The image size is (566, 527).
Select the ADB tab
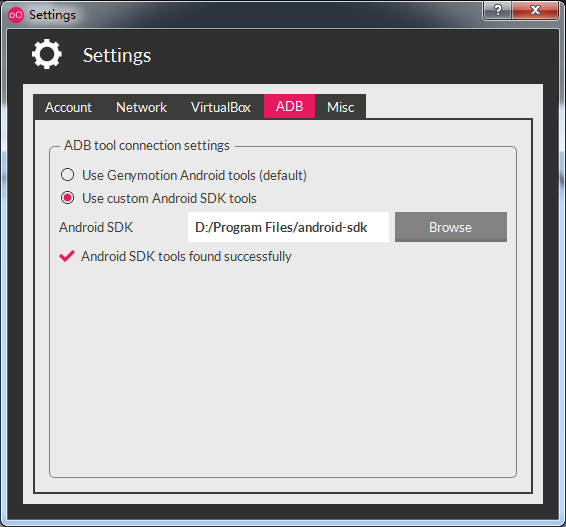pos(289,106)
